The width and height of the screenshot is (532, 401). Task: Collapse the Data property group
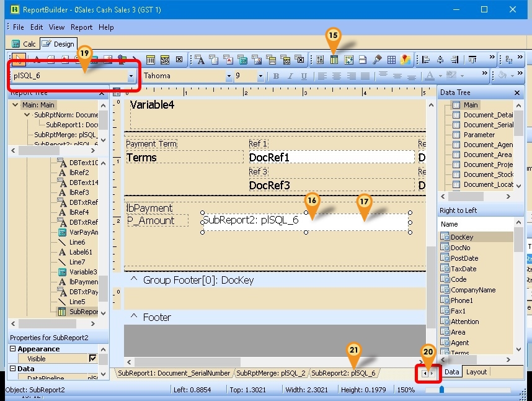tap(13, 369)
